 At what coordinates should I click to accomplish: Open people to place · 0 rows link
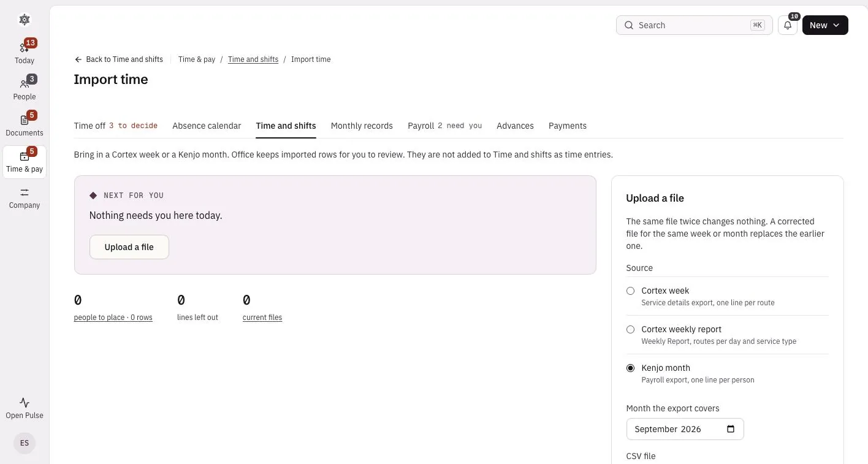[113, 318]
